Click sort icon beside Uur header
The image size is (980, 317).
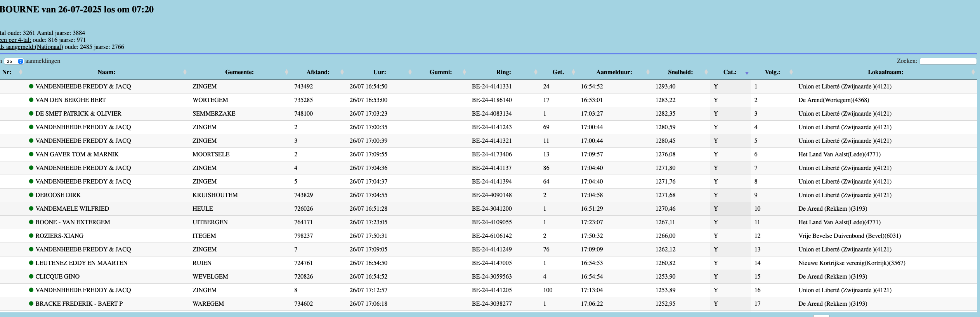[410, 72]
